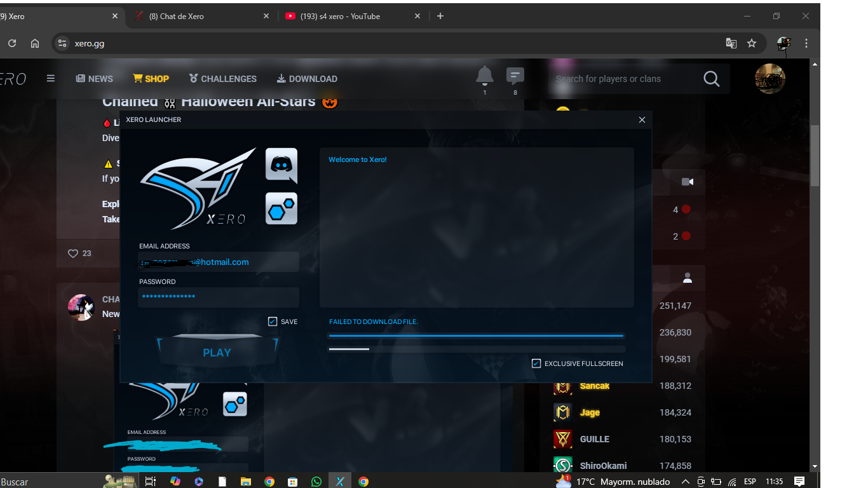The image size is (868, 488).
Task: Open the chat messages icon
Action: pos(515,76)
